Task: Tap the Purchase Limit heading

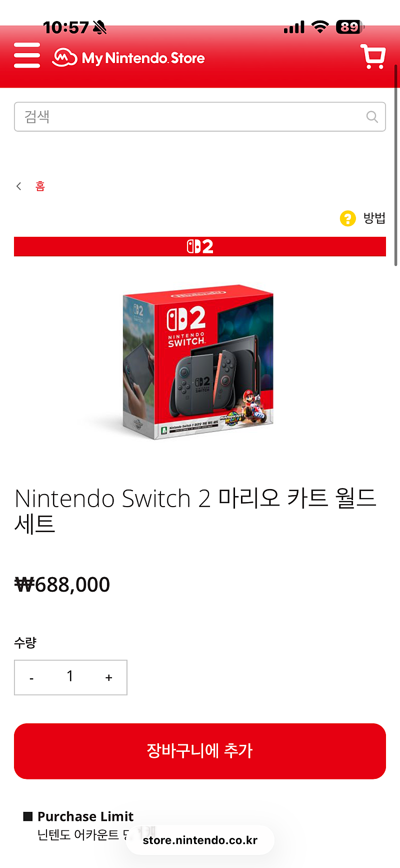Action: (x=85, y=816)
